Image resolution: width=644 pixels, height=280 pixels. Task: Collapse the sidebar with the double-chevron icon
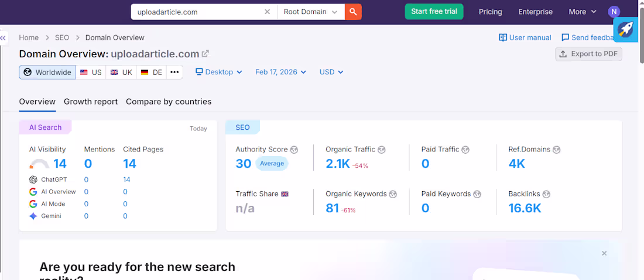[x=4, y=38]
